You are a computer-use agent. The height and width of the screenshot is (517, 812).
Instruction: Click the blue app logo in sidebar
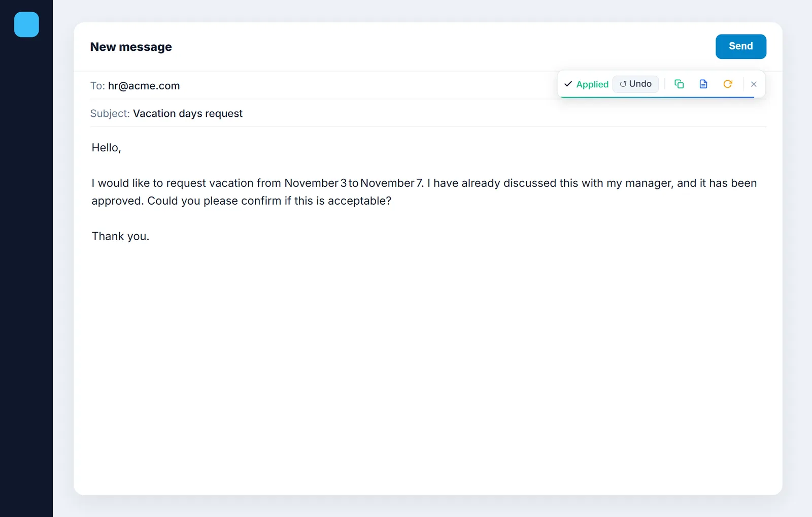(x=26, y=24)
